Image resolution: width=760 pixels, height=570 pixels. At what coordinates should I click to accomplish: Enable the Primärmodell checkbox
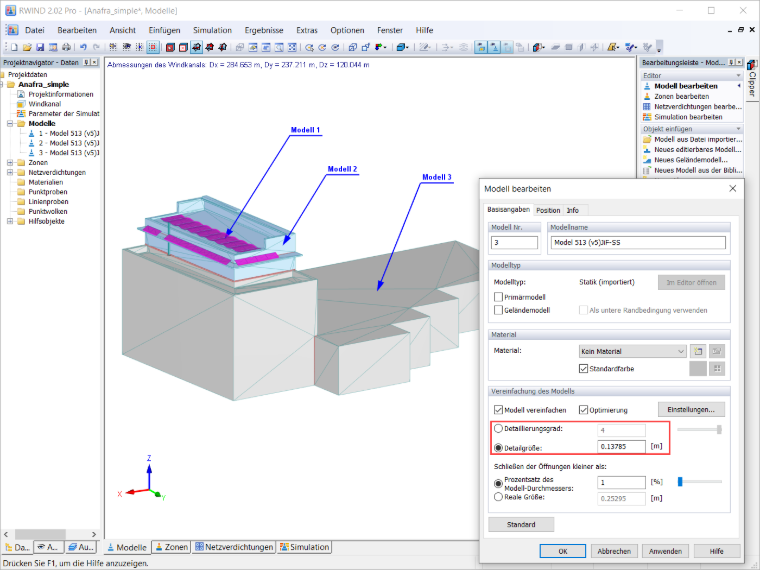click(x=498, y=297)
